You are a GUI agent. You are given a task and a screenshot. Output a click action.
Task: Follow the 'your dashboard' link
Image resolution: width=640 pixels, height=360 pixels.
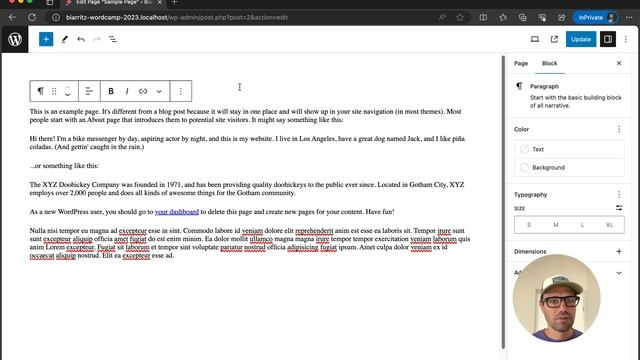[177, 211]
